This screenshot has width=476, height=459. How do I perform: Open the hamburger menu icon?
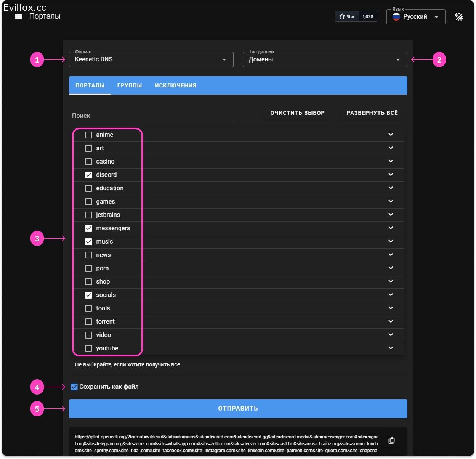(x=18, y=17)
